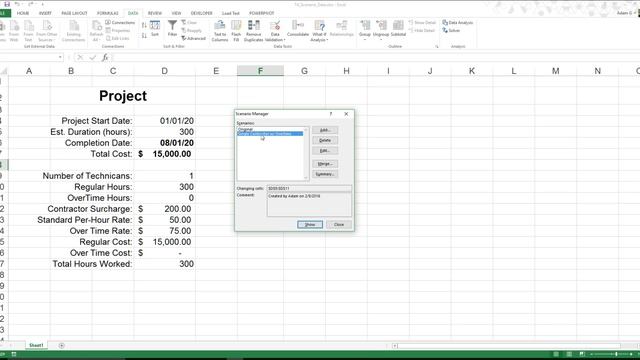Select column F header
640x360 pixels.
(x=260, y=71)
